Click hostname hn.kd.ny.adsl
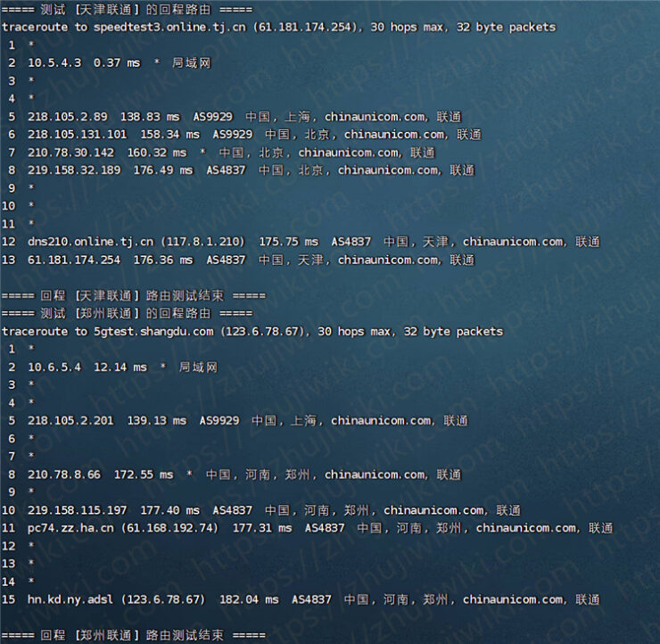660x644 pixels. point(70,599)
